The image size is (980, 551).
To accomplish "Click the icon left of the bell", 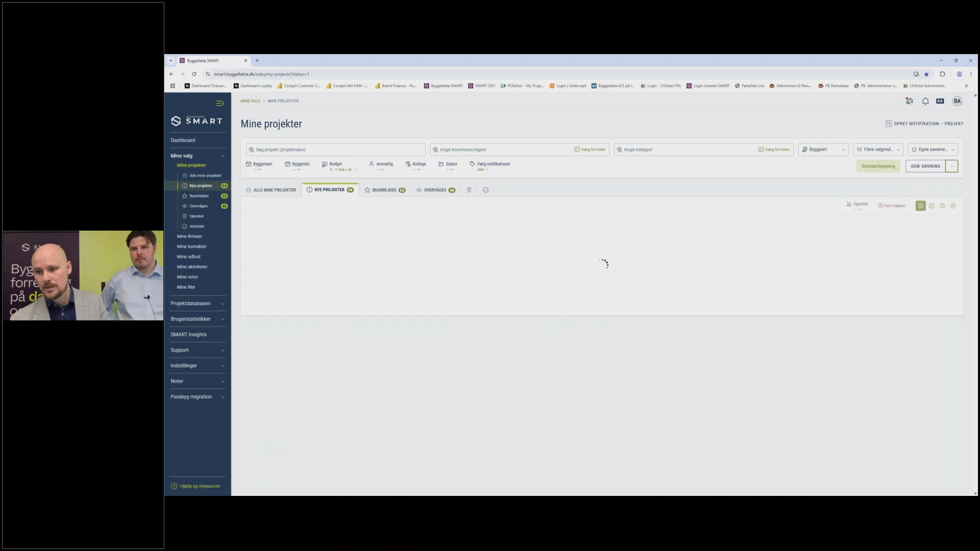I will (909, 101).
